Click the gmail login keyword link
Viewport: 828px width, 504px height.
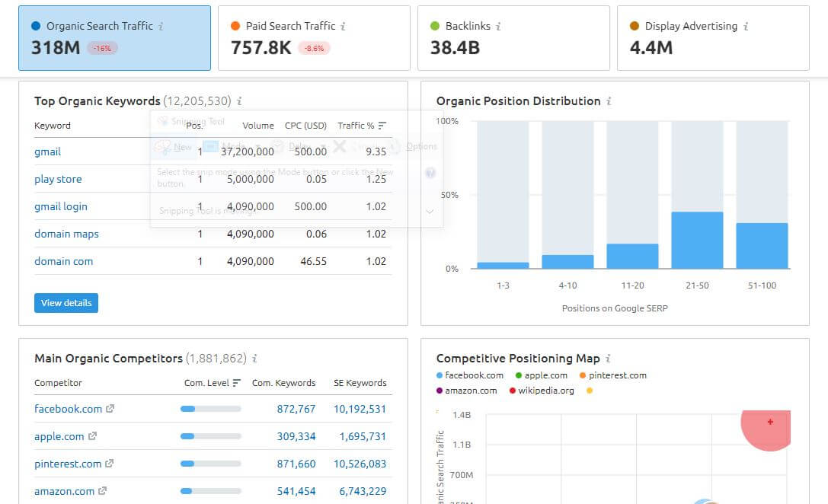click(x=61, y=207)
